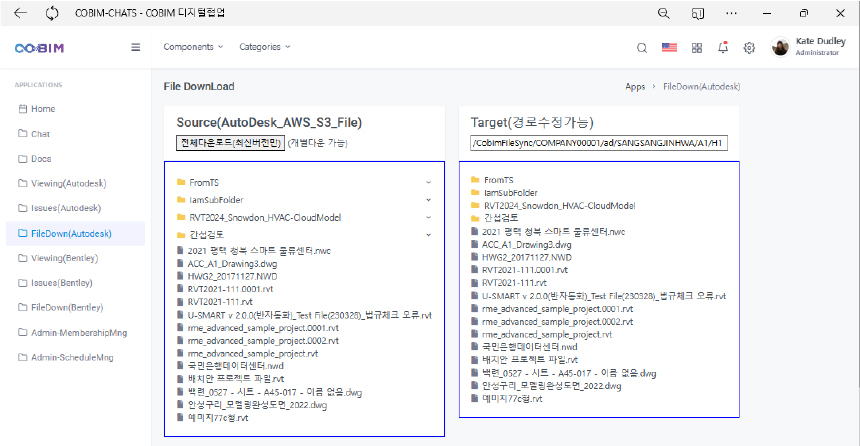Screen dimensions: 860x446
Task: Click Kate Dudley profile avatar
Action: [x=780, y=47]
